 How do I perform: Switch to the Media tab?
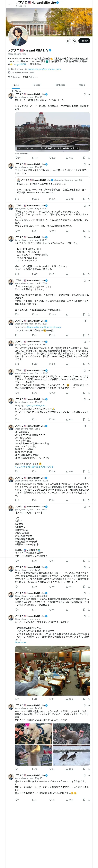(82, 85)
